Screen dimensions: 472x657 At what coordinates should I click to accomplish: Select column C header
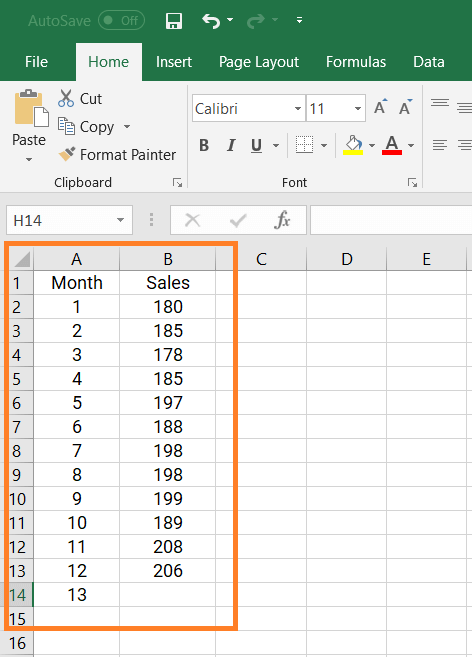261,259
